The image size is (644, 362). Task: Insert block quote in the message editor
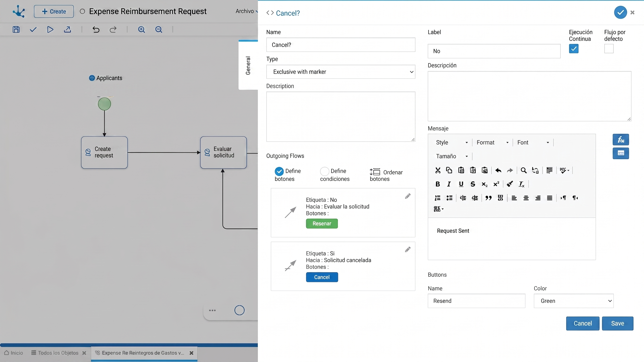pos(488,198)
